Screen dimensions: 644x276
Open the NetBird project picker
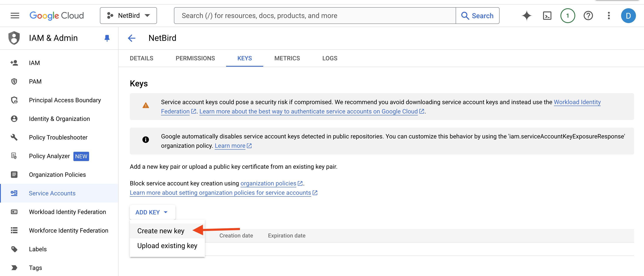tap(128, 15)
